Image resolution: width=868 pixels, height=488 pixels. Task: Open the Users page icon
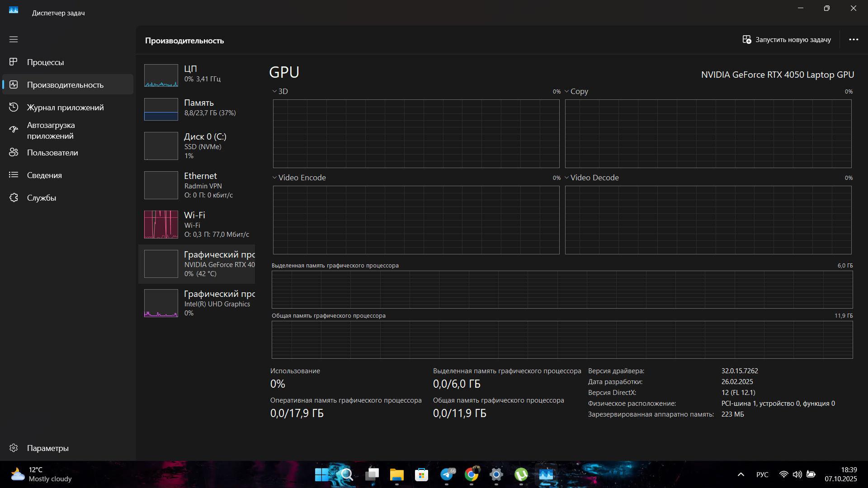coord(14,152)
